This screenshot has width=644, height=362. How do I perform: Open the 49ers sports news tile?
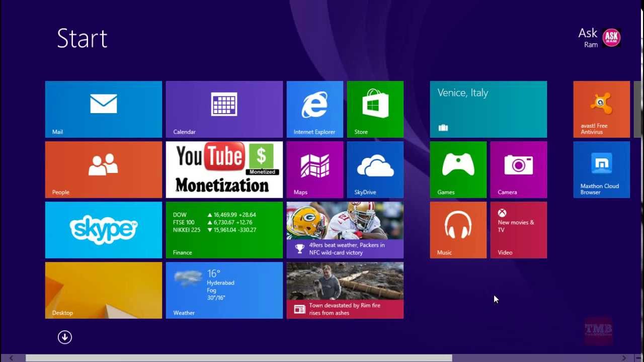pyautogui.click(x=345, y=230)
